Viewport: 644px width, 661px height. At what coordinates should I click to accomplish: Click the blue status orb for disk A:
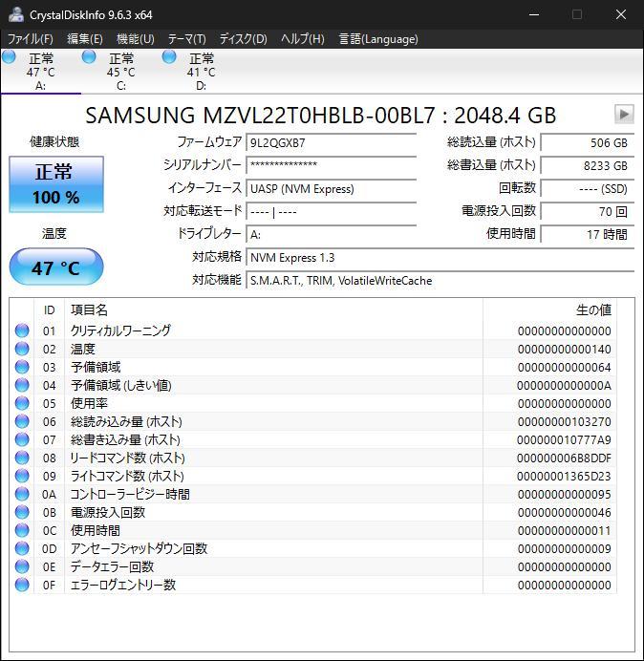point(9,56)
